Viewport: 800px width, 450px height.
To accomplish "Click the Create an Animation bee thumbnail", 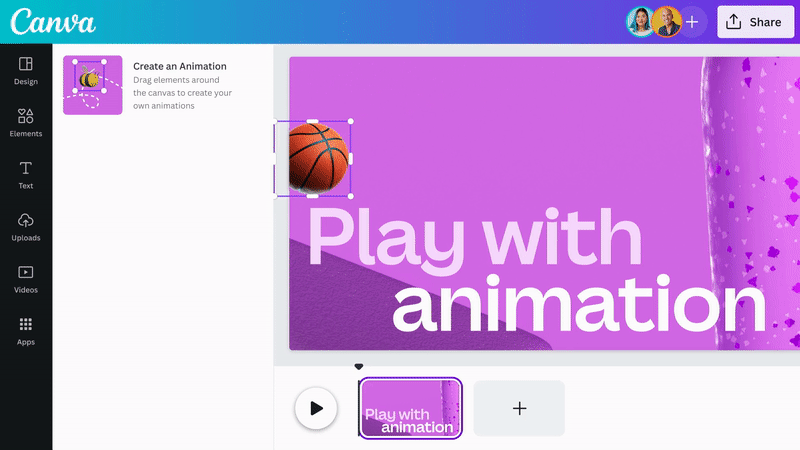I will [x=92, y=85].
